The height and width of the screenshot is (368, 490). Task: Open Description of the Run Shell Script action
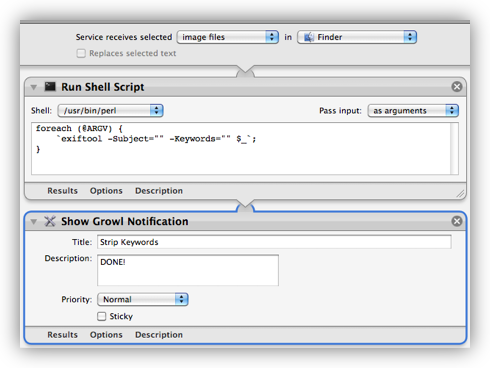(159, 191)
